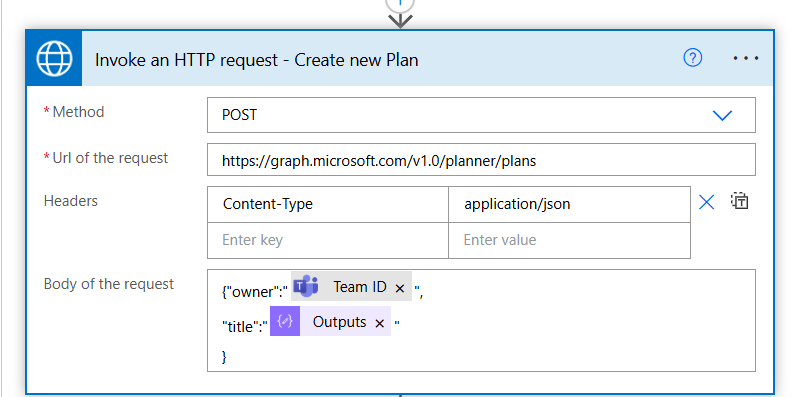Click the Enter key header field

pyautogui.click(x=328, y=240)
